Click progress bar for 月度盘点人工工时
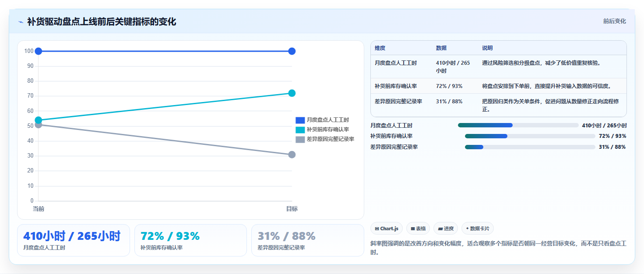The width and height of the screenshot is (644, 274). point(518,125)
